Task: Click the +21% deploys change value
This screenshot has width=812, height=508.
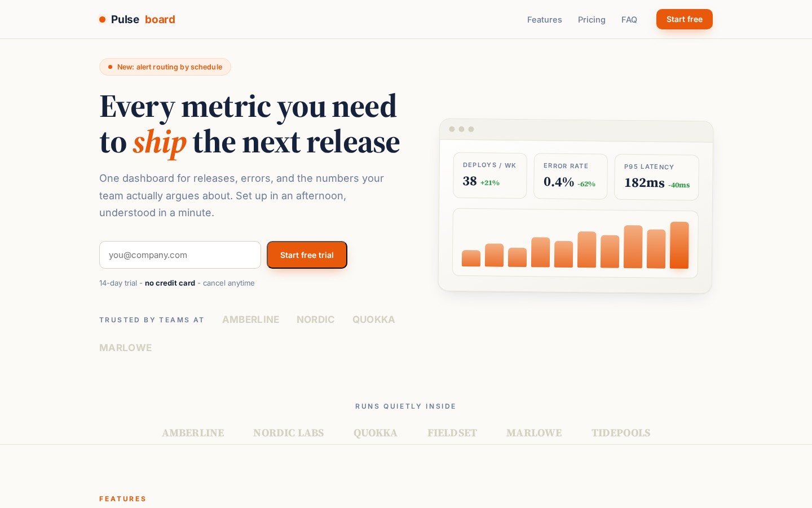Action: (x=490, y=183)
